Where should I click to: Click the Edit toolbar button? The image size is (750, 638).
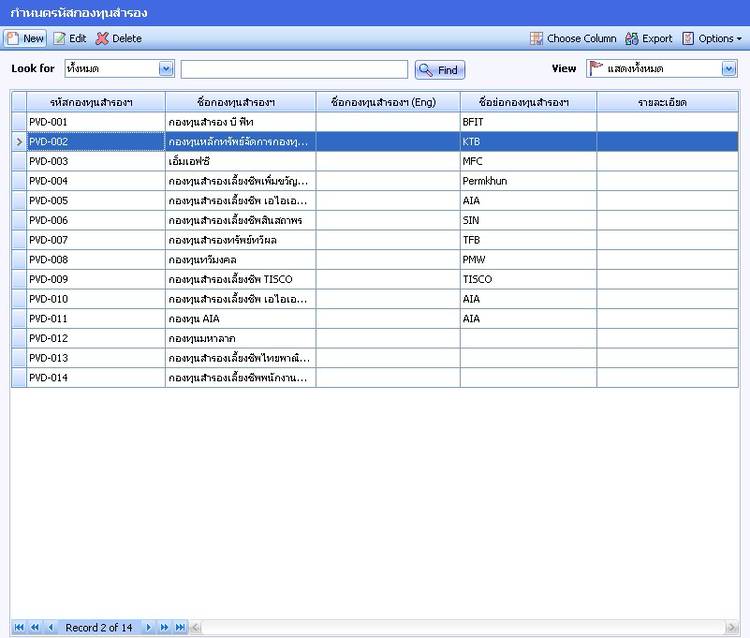69,39
